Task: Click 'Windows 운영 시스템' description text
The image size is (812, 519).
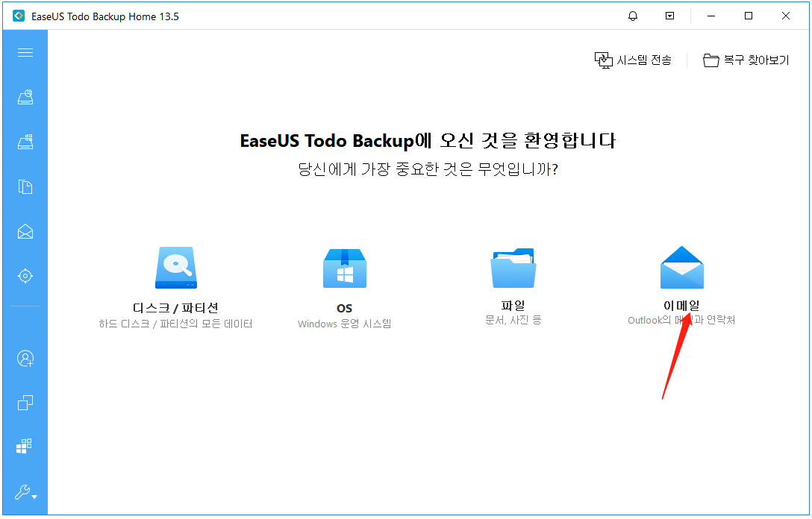Action: 344,324
